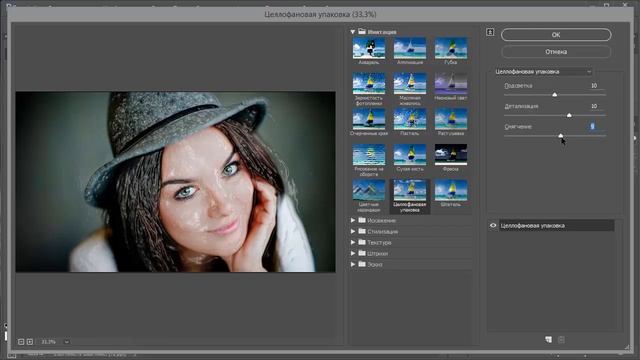
Task: Choose the Губка filter thumbnail
Action: pyautogui.click(x=451, y=48)
